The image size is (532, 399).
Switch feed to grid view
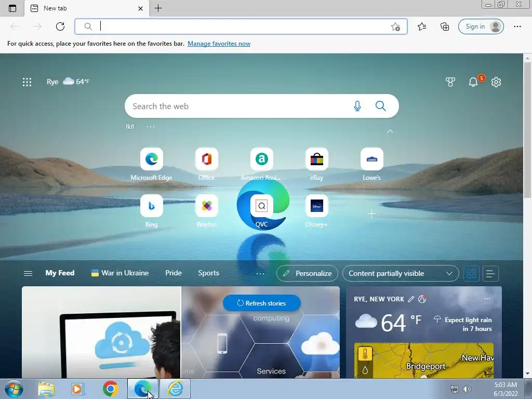[471, 273]
